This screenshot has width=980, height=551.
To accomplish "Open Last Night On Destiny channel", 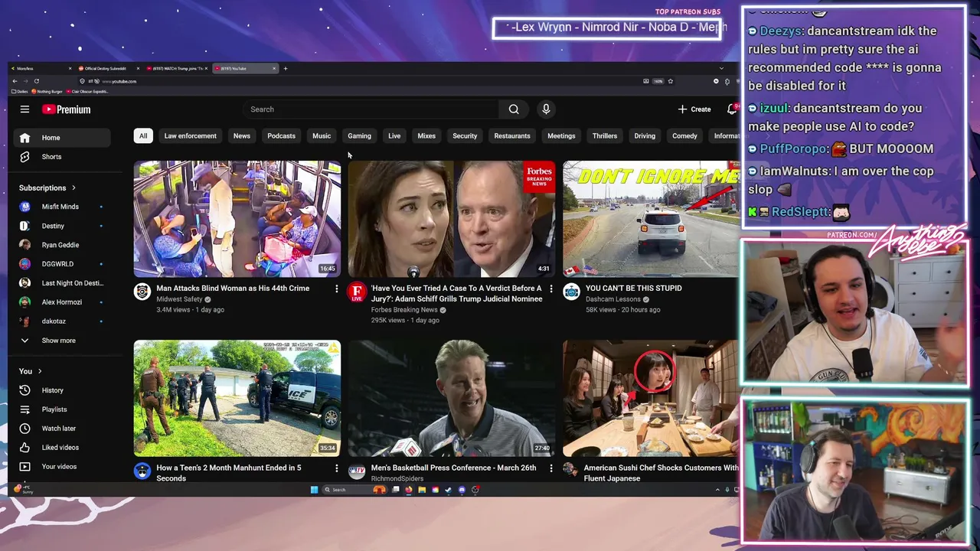I will (x=61, y=283).
